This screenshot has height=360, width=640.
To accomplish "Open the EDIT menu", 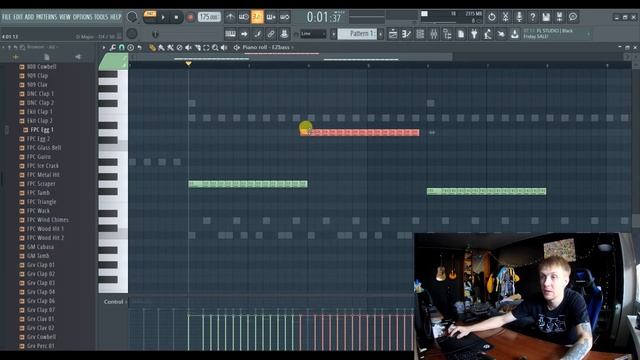I will 18,17.
